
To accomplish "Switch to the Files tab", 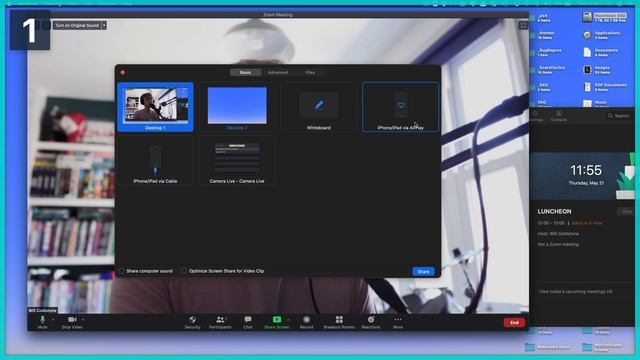I will (310, 72).
